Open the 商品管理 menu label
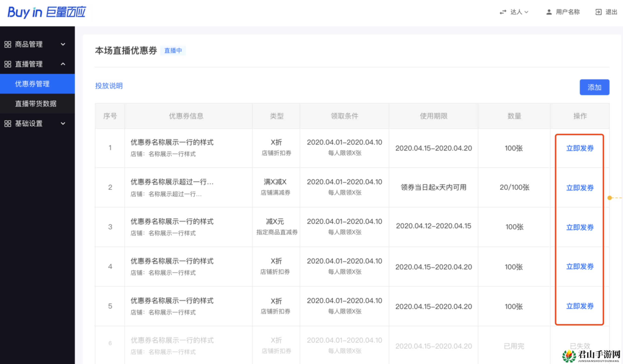Screen dimensions: 623x364 [29, 44]
